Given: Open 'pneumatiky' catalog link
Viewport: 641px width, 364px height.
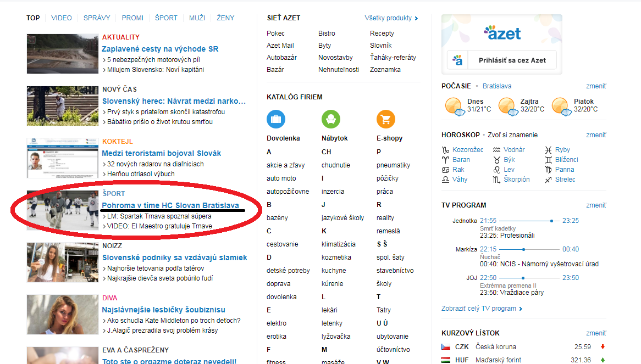Looking at the screenshot, I should (393, 165).
